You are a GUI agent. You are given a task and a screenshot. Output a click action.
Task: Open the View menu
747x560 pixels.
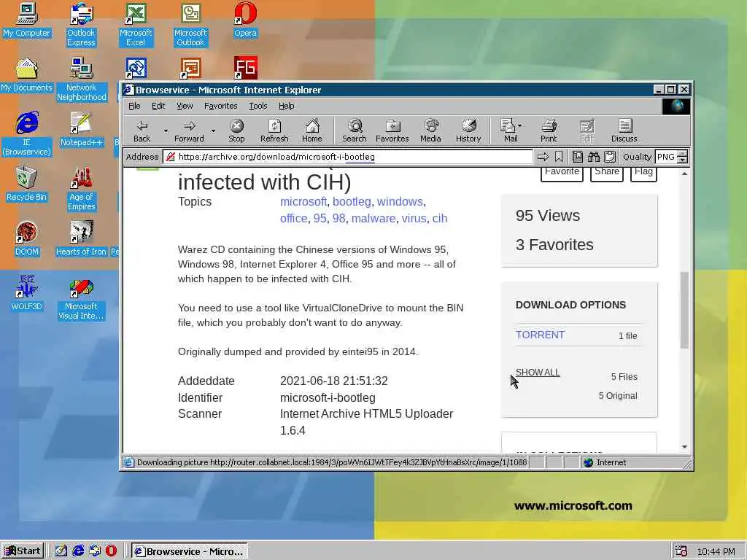tap(185, 106)
